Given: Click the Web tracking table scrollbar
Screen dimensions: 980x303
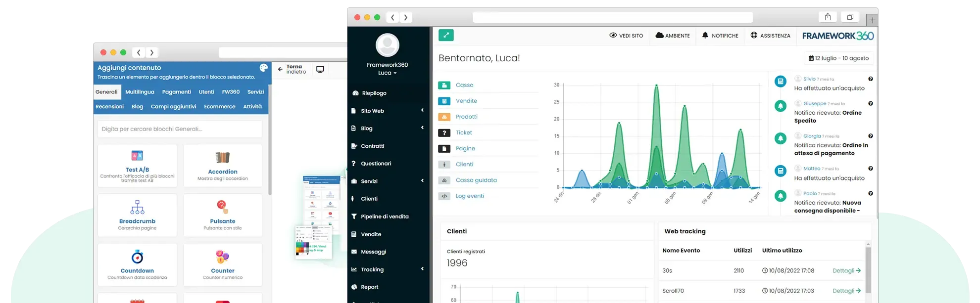Looking at the screenshot, I should pyautogui.click(x=868, y=269).
